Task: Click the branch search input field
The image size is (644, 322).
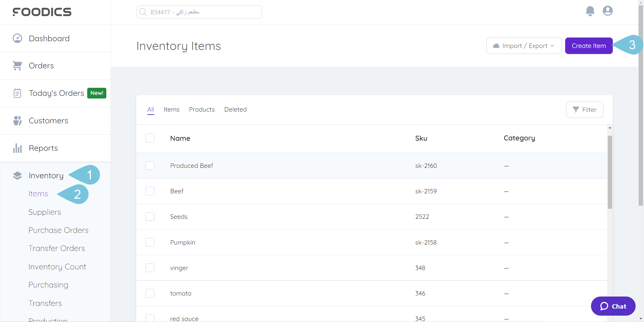Action: click(199, 12)
